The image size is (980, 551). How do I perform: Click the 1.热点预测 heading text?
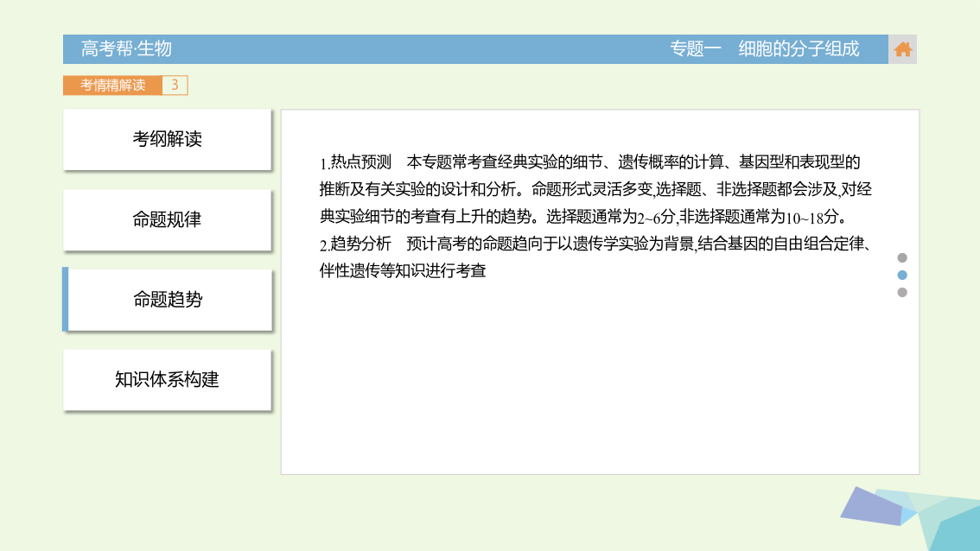(x=356, y=162)
